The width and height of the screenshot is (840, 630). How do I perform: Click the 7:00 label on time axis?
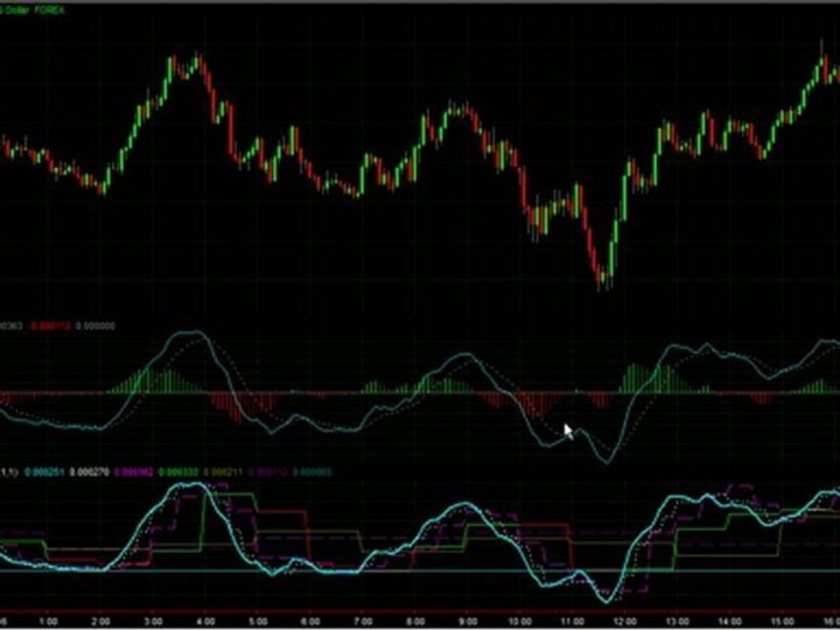pyautogui.click(x=363, y=621)
